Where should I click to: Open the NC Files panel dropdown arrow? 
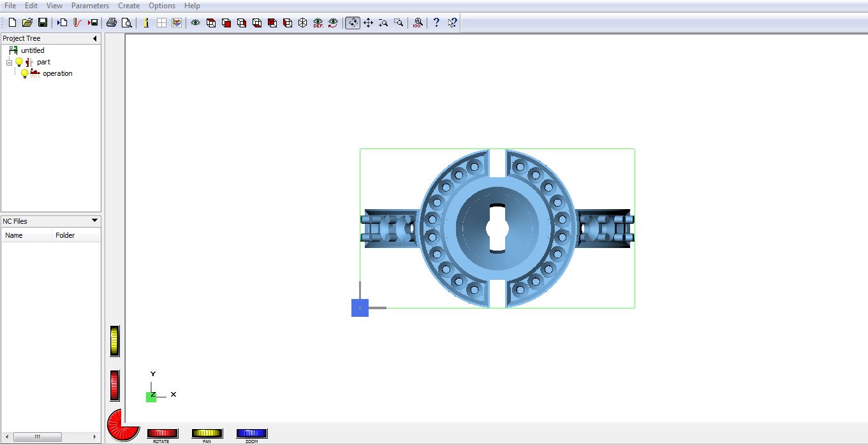95,221
